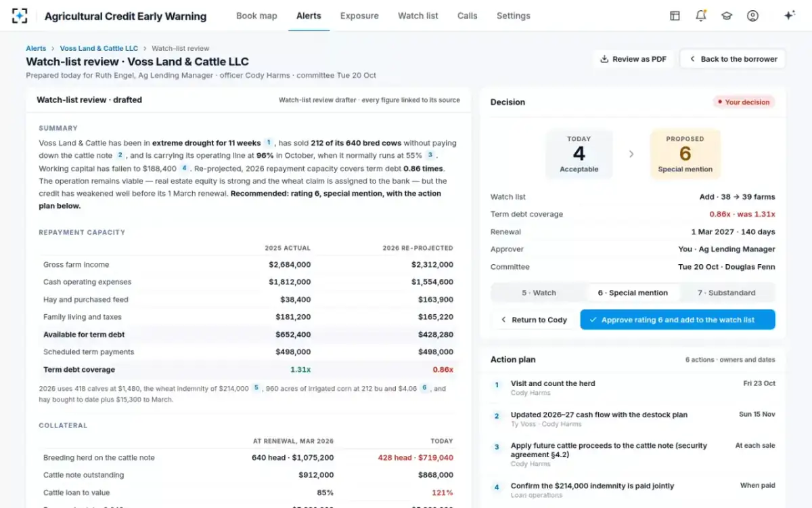Switch to Watch list tab
Viewport: 812px width, 508px height.
point(418,16)
